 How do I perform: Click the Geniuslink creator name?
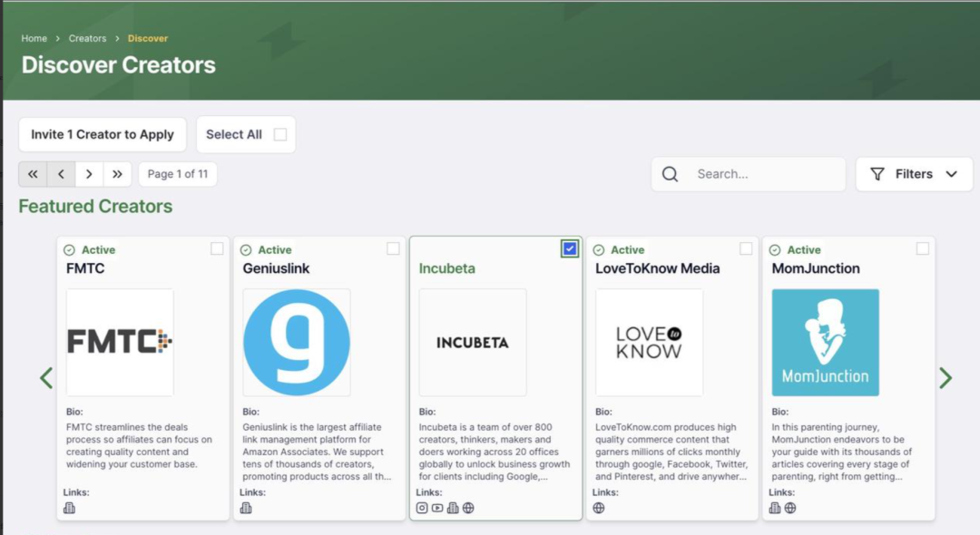click(276, 268)
